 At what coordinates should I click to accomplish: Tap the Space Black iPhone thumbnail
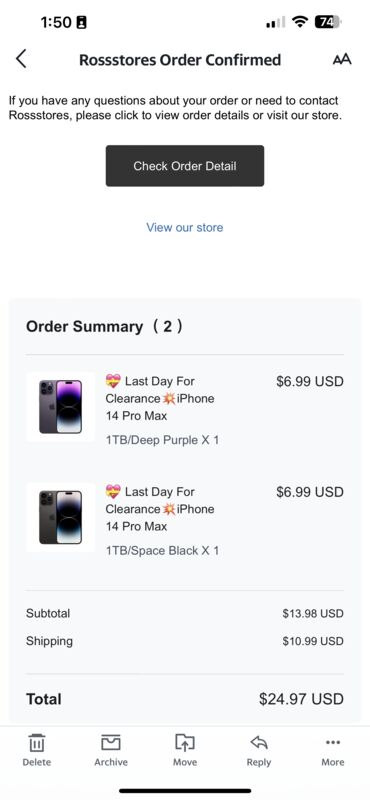click(x=60, y=518)
